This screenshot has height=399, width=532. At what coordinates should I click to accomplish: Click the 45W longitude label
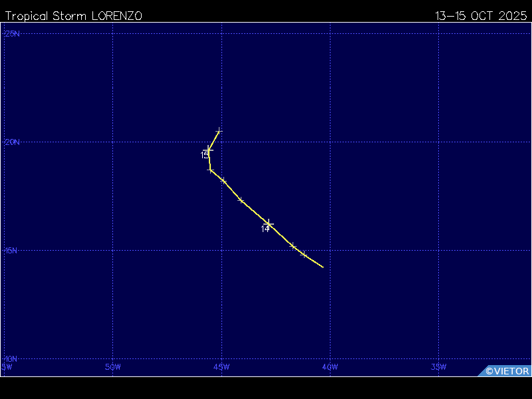[x=221, y=366]
